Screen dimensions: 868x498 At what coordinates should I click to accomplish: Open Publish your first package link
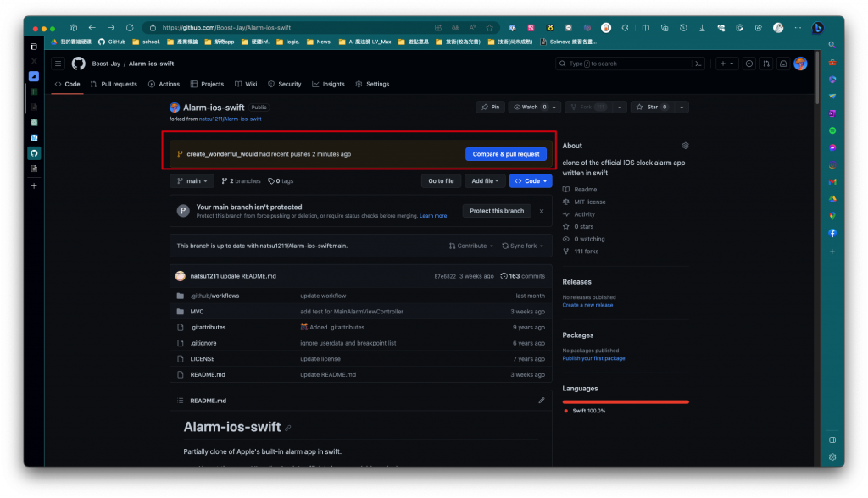[x=593, y=358]
